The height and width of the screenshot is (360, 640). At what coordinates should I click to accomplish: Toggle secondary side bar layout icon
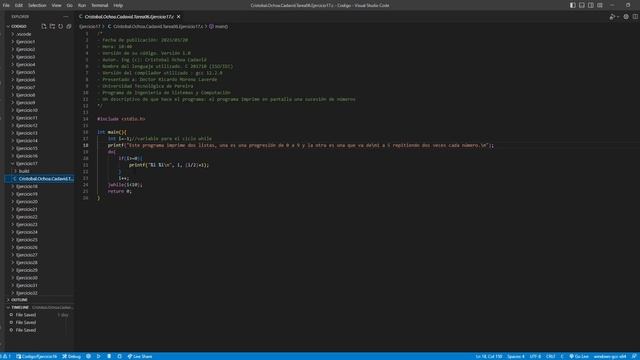point(591,5)
